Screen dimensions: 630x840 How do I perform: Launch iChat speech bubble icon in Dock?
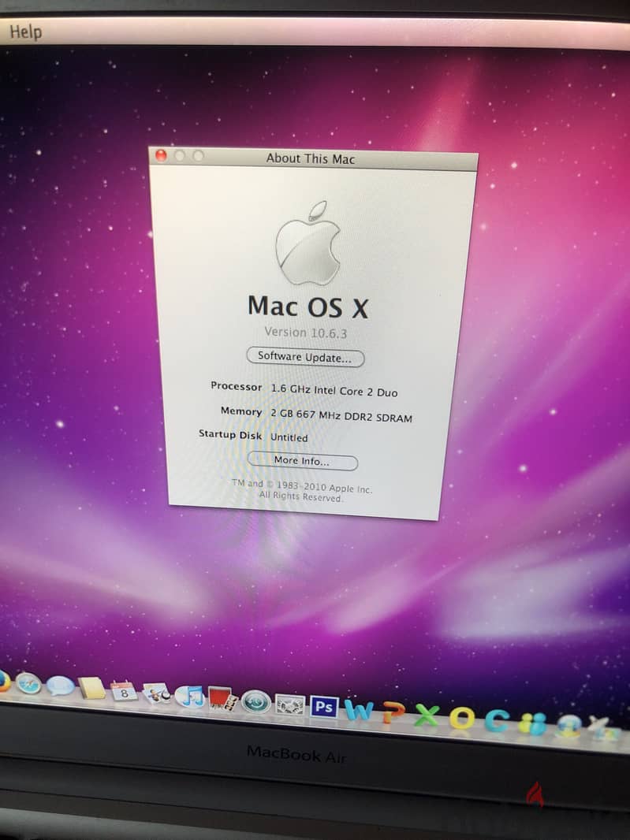coord(60,686)
